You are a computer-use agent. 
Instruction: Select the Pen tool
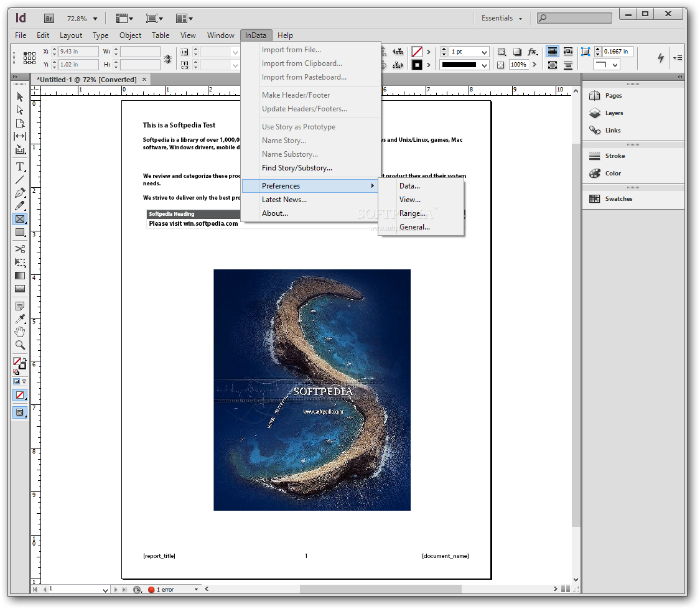pos(20,193)
